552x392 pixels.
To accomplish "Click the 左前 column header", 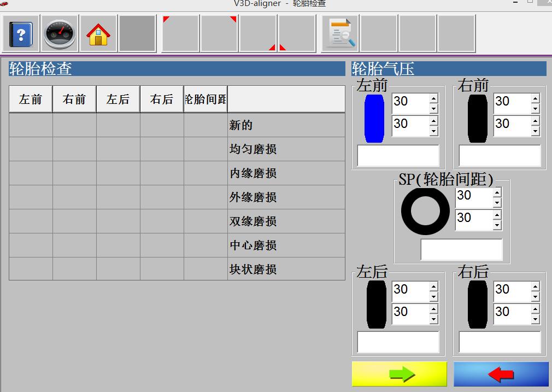I will tap(31, 99).
